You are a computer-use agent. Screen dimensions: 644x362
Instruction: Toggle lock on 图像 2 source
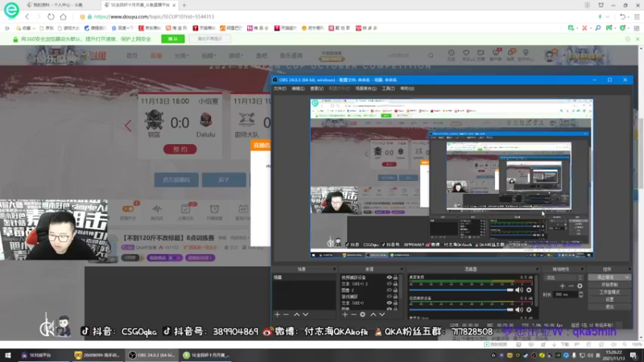(x=395, y=290)
